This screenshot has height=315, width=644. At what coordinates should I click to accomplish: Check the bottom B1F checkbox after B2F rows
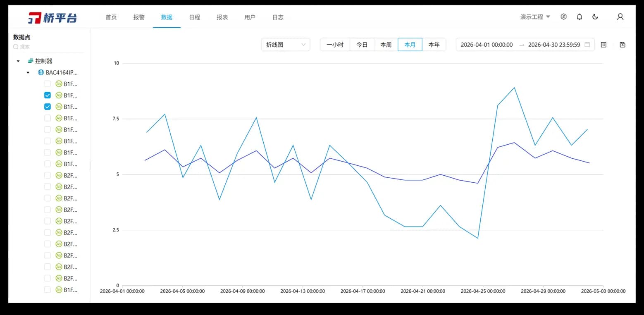click(48, 290)
